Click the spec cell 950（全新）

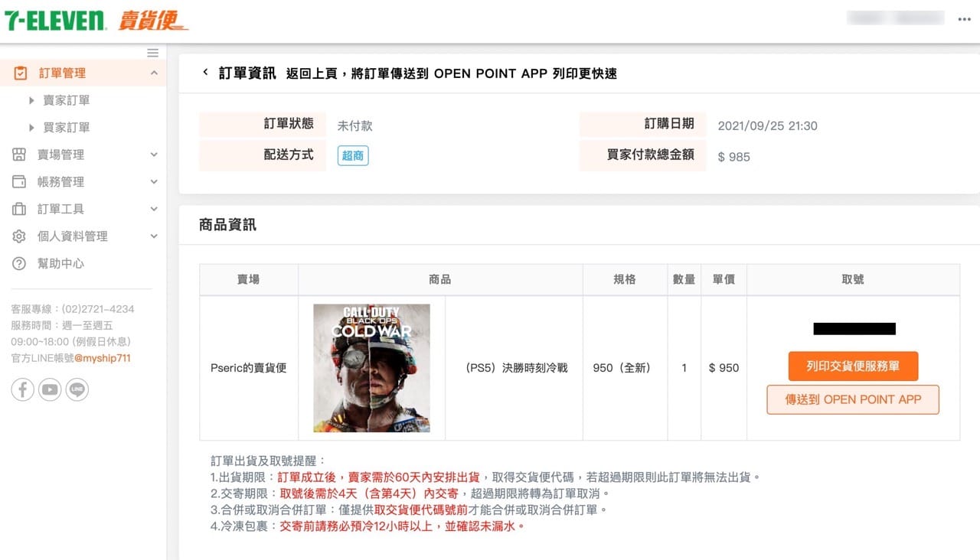coord(625,368)
